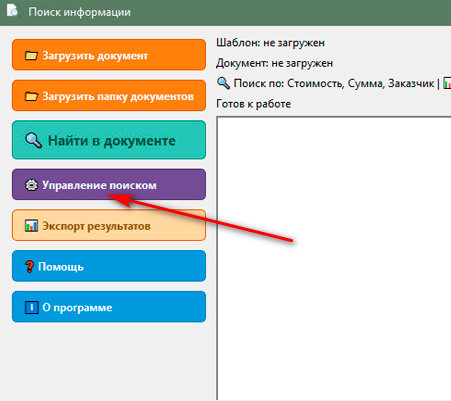Start search with Найти в документе
Image resolution: width=451 pixels, height=401 pixels.
(109, 140)
